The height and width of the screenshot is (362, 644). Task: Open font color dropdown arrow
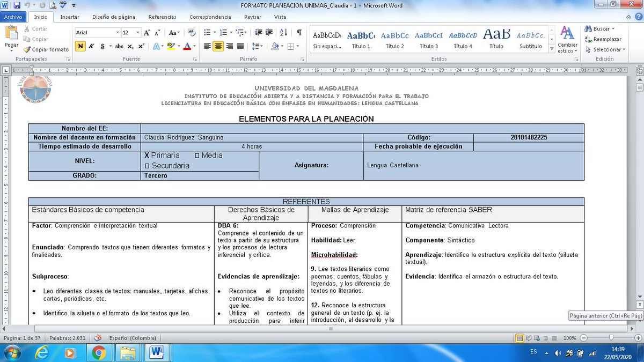click(194, 46)
